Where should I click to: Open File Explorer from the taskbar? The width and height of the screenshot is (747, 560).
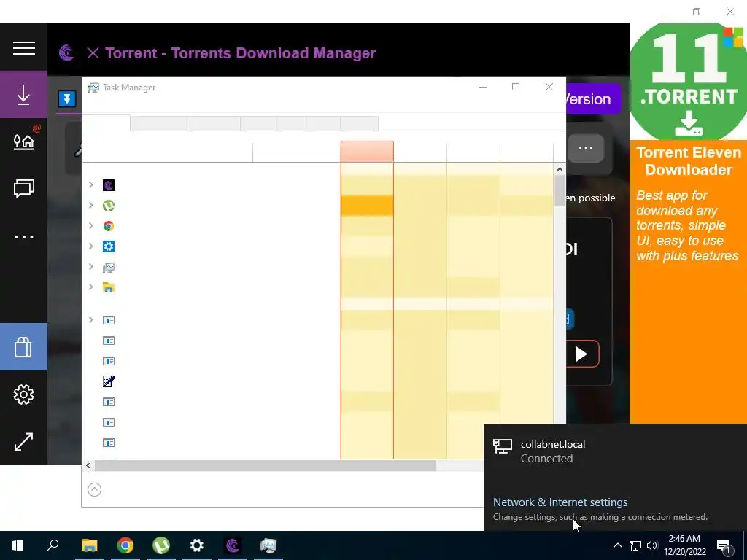point(89,545)
